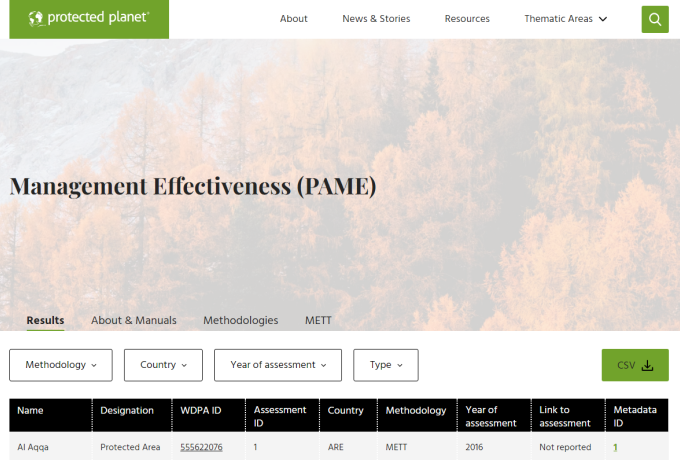Open WDPA ID 555622076 link

pyautogui.click(x=201, y=447)
